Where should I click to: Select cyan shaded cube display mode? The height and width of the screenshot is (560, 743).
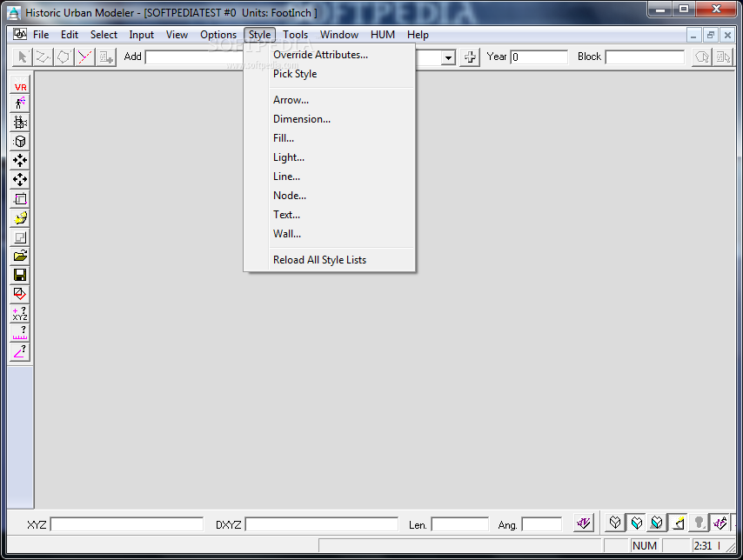tap(636, 523)
